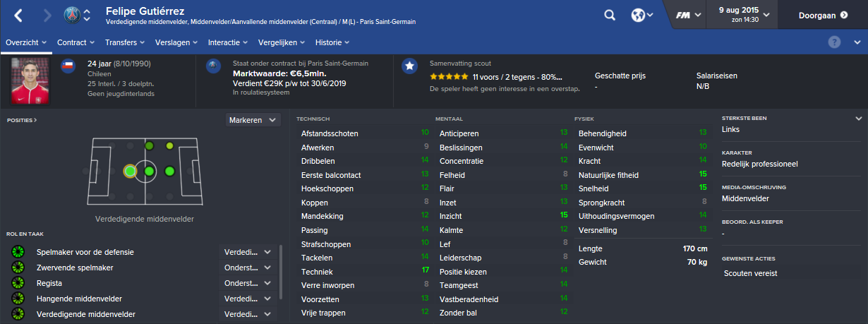Click the scout summary star icon

(409, 66)
